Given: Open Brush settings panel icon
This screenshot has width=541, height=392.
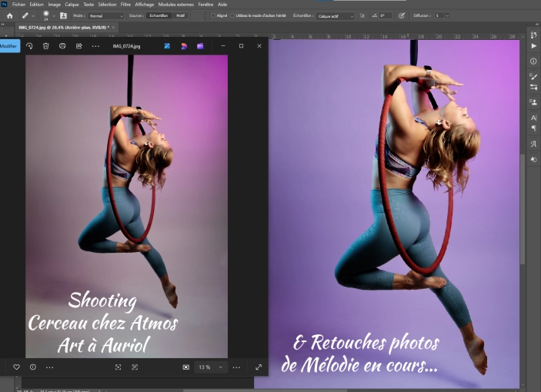Looking at the screenshot, I should click(x=533, y=76).
